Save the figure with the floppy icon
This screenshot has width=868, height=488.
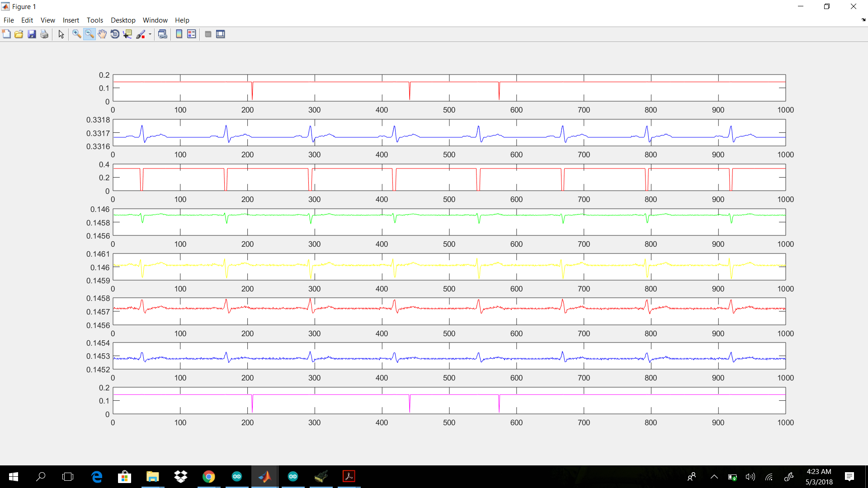tap(32, 34)
